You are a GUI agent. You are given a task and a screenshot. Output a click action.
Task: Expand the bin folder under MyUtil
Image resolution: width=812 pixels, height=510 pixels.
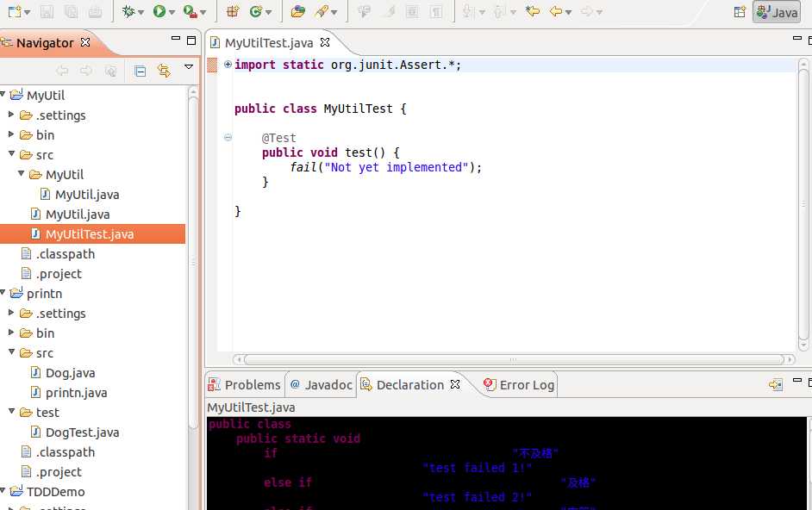[x=11, y=134]
